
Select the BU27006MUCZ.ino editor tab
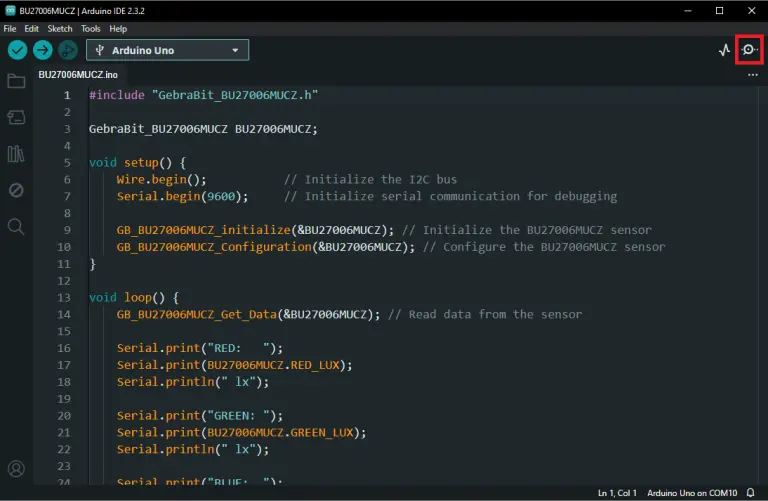tap(78, 75)
